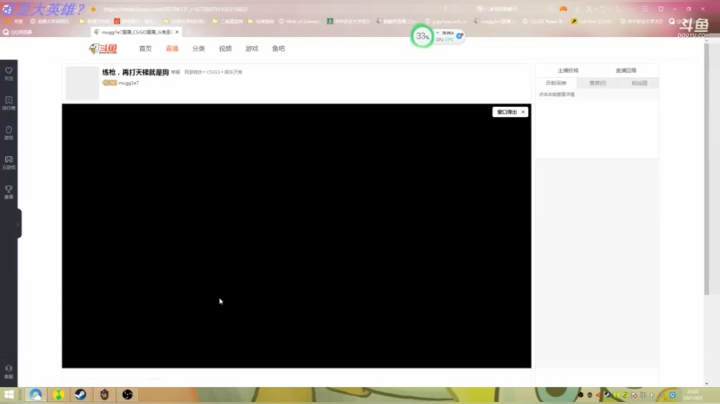The height and width of the screenshot is (404, 720).
Task: Open the browser hamburger menu icon
Action: 646,9
